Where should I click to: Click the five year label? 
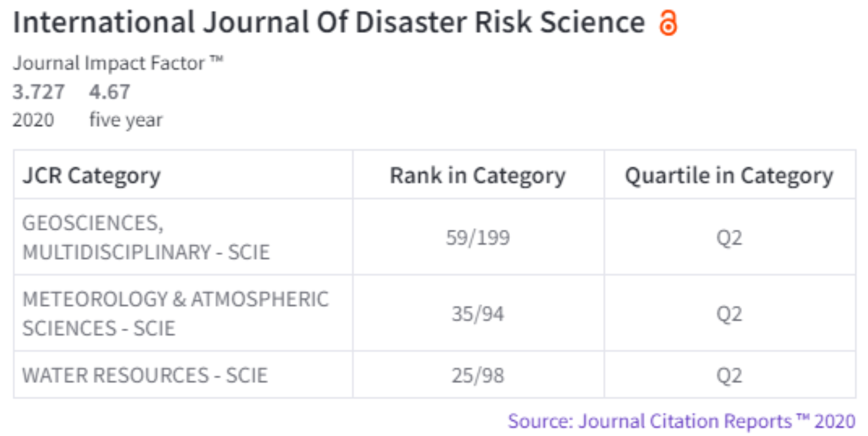[x=126, y=120]
